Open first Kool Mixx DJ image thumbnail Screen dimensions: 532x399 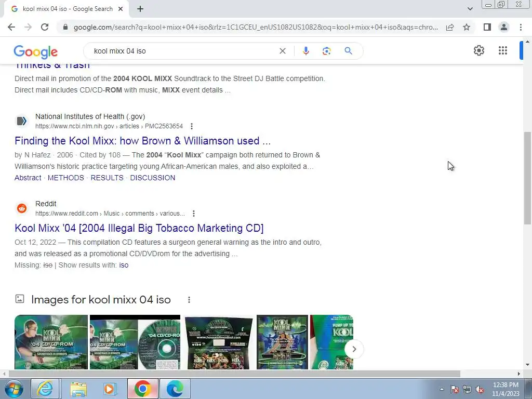pyautogui.click(x=51, y=342)
